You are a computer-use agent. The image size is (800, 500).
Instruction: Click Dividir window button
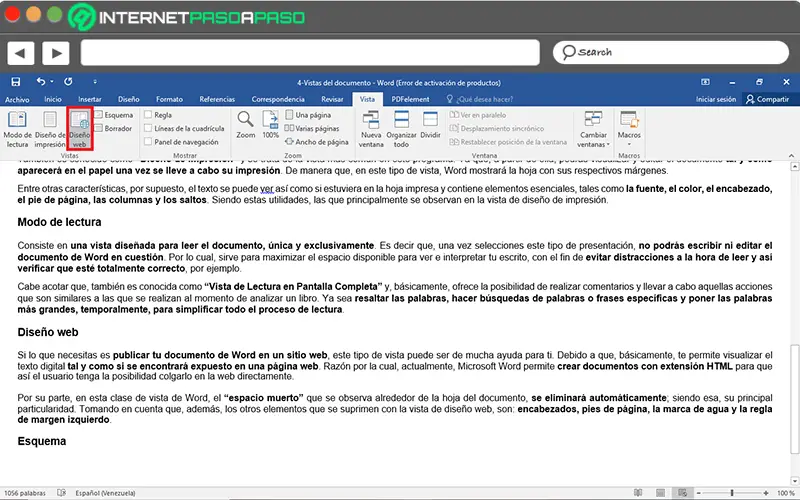[430, 125]
